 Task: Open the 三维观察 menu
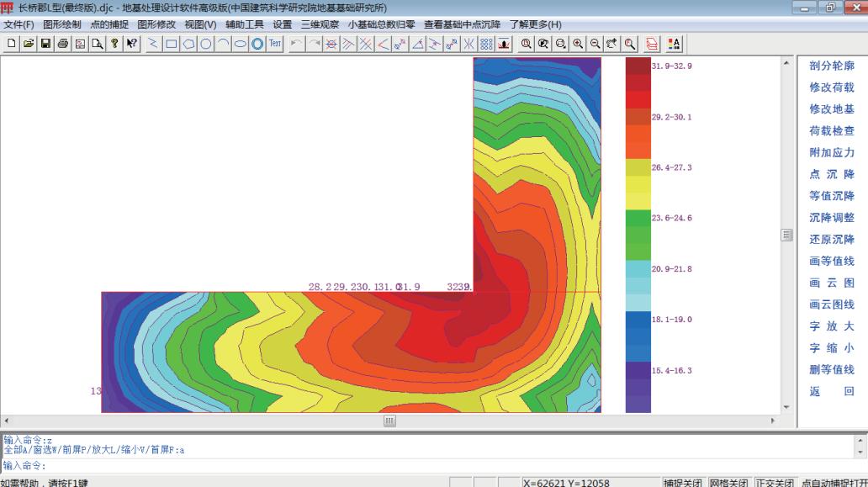click(x=320, y=24)
